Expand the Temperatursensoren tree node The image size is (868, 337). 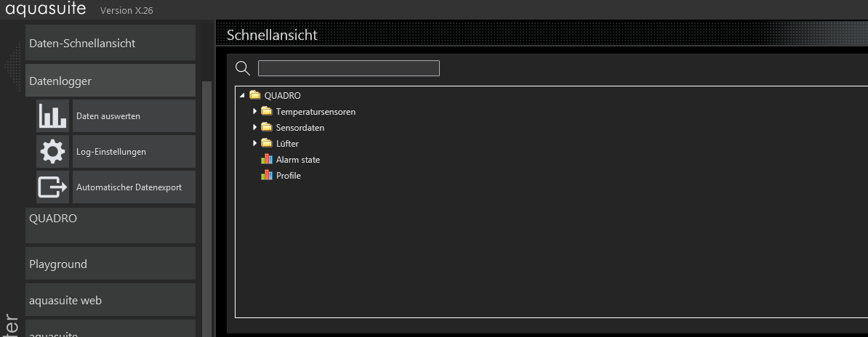(x=254, y=111)
